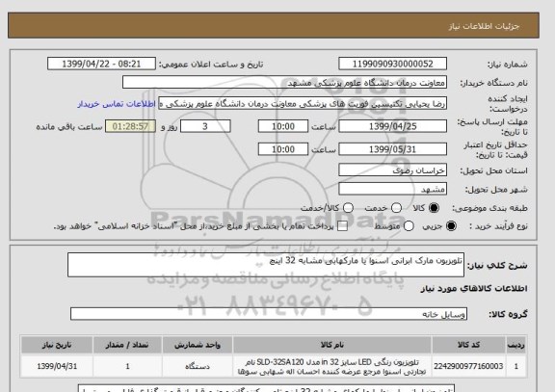The image size is (555, 392).
Task: Click the واحد شمارش column header
Action: pyautogui.click(x=198, y=345)
